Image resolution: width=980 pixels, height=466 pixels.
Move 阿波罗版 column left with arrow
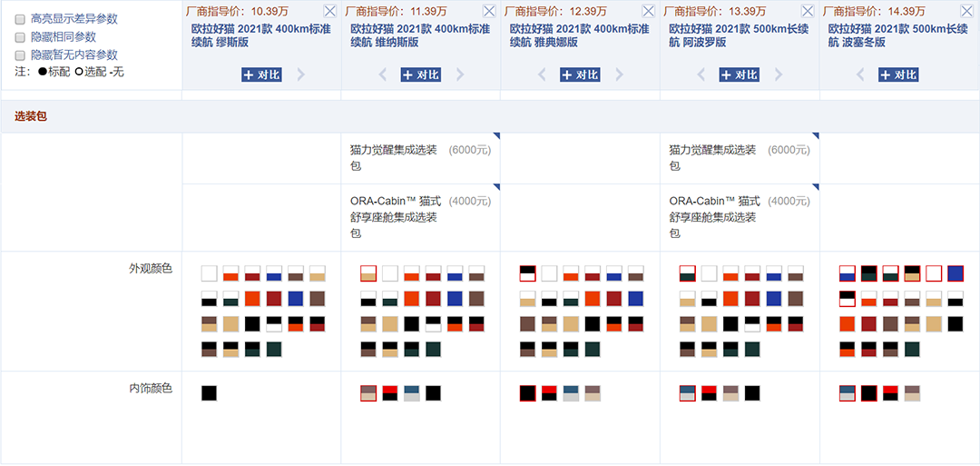701,74
